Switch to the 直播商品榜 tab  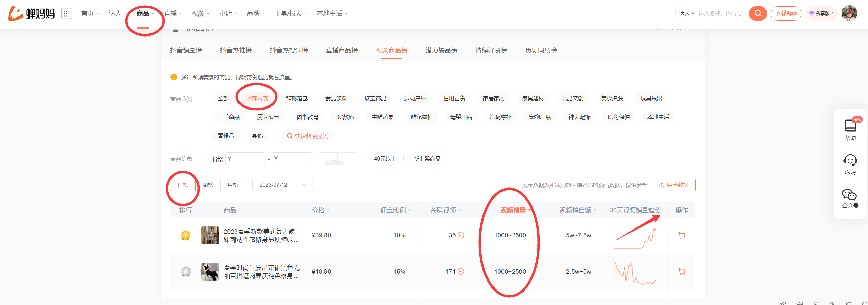(342, 50)
